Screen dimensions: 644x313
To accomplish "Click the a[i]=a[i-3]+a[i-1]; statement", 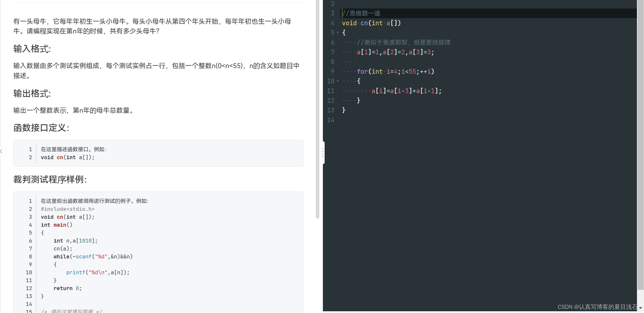I will tap(406, 91).
